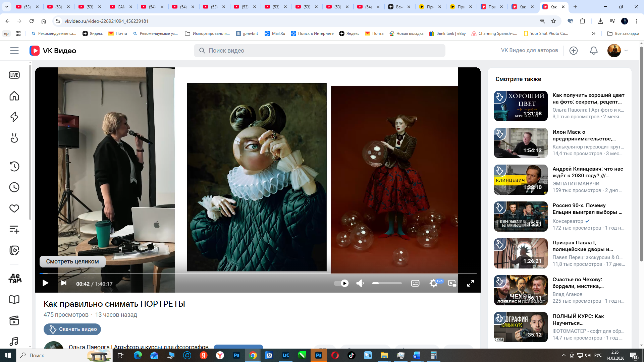Open watch history icon in sidebar
This screenshot has width=644, height=362.
(14, 166)
